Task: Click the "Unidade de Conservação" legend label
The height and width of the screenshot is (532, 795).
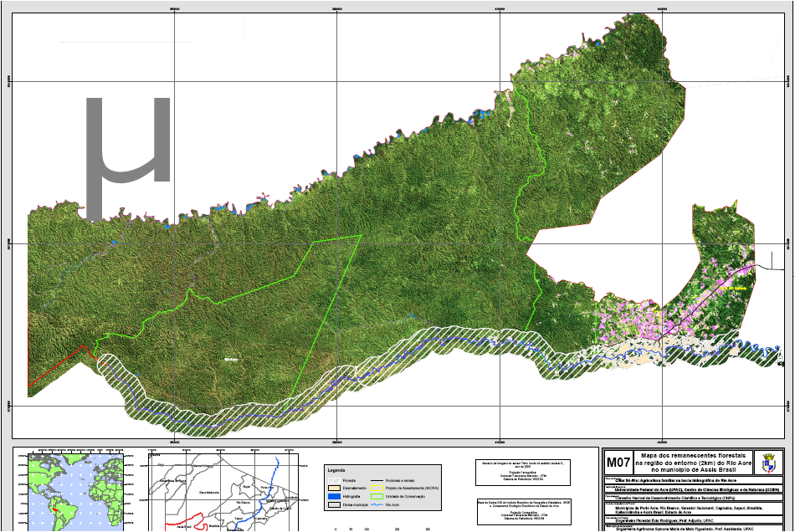Action: point(405,497)
